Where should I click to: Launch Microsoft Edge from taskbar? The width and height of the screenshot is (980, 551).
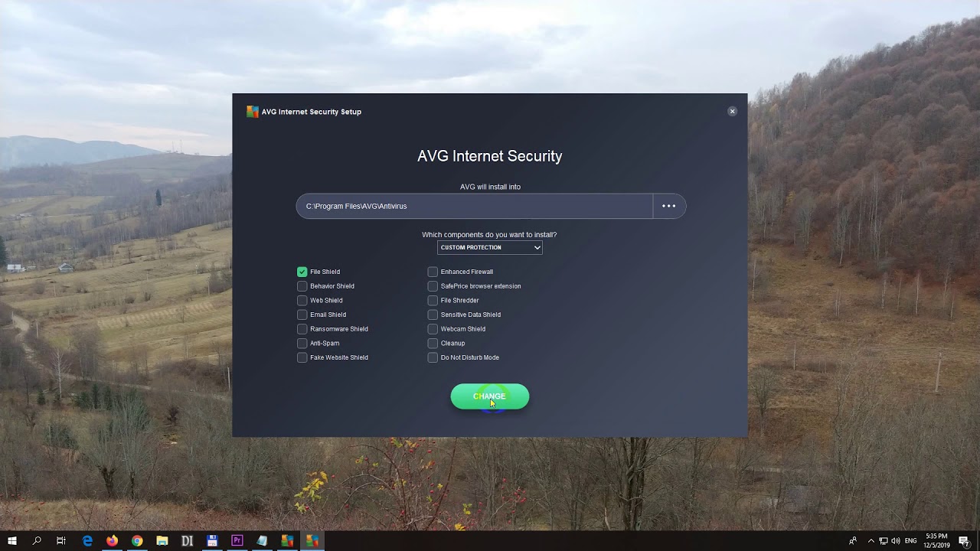click(x=87, y=540)
